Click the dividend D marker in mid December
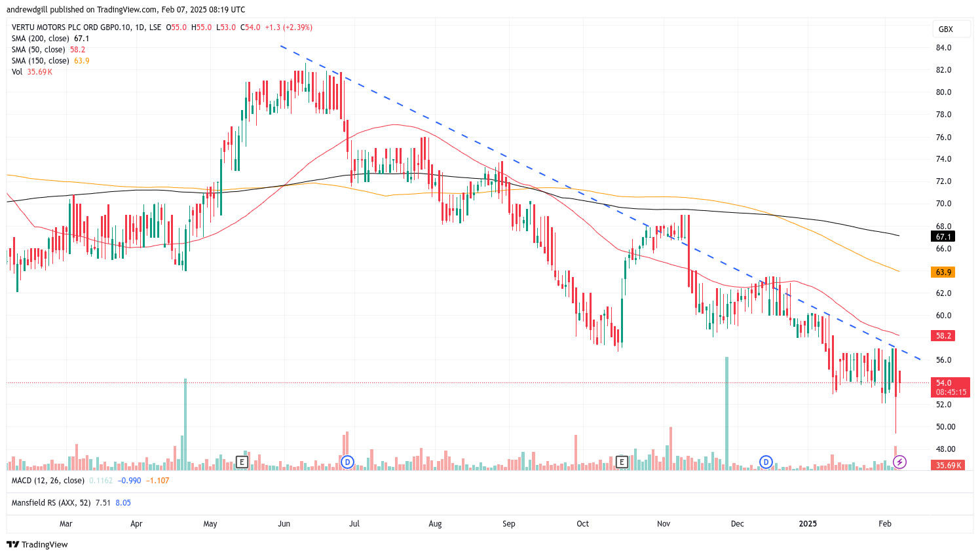 point(766,462)
